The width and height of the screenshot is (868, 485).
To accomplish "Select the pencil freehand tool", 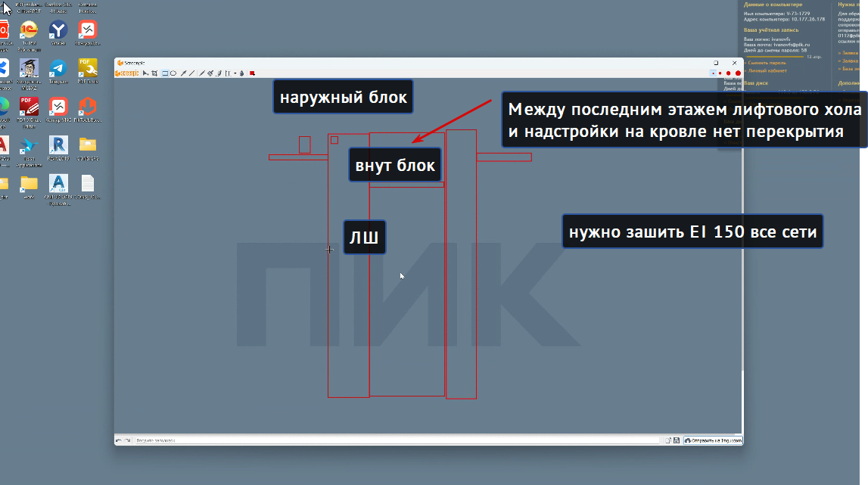I will point(202,73).
